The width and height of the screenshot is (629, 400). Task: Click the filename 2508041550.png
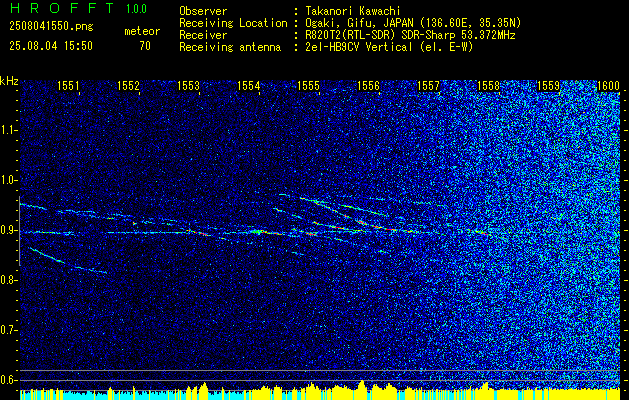click(51, 26)
